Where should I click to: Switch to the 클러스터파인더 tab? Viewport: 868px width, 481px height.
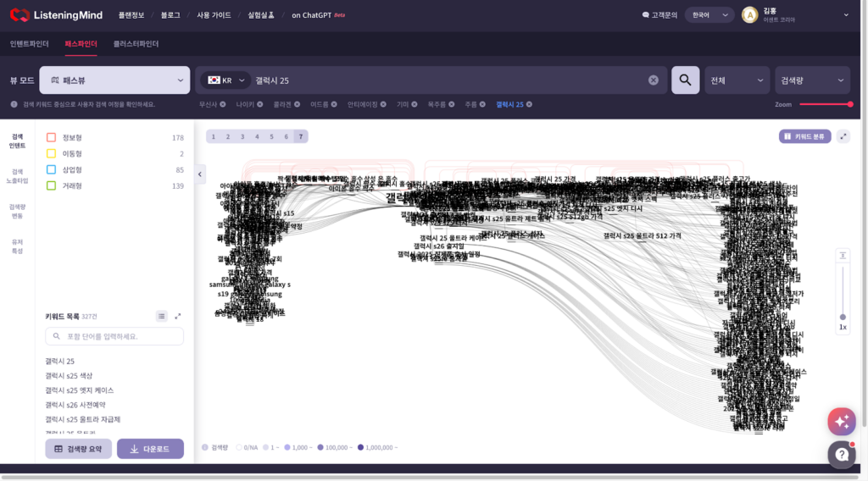tap(136, 43)
